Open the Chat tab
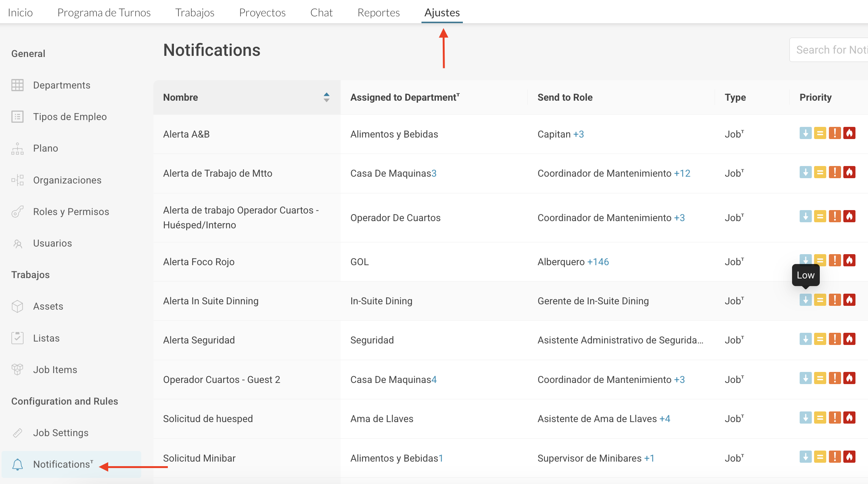The width and height of the screenshot is (868, 484). click(322, 13)
